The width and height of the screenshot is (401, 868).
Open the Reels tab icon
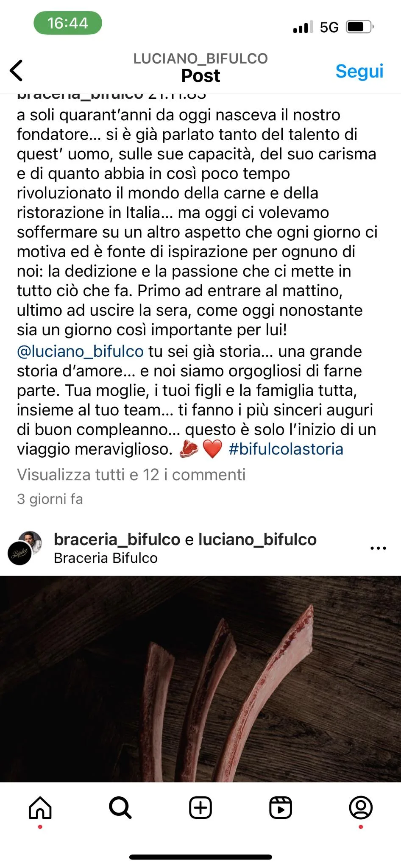[281, 807]
